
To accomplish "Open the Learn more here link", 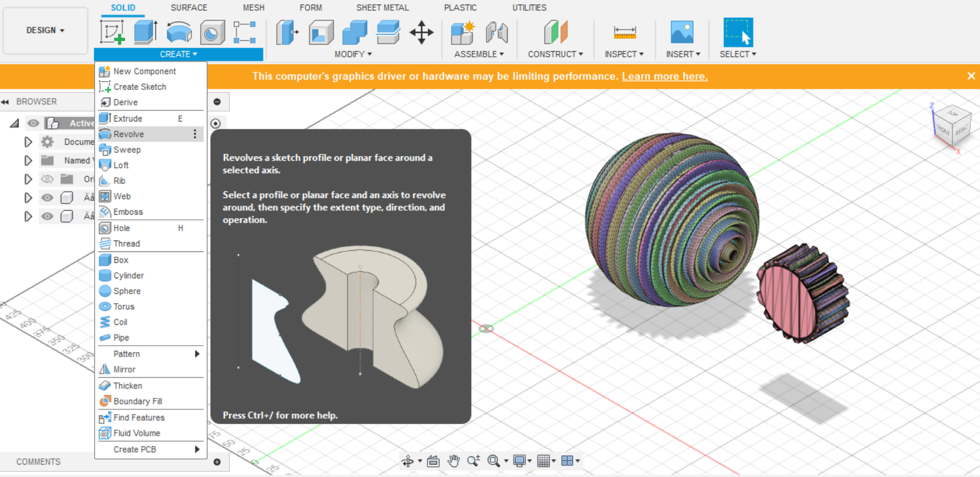I will click(664, 76).
